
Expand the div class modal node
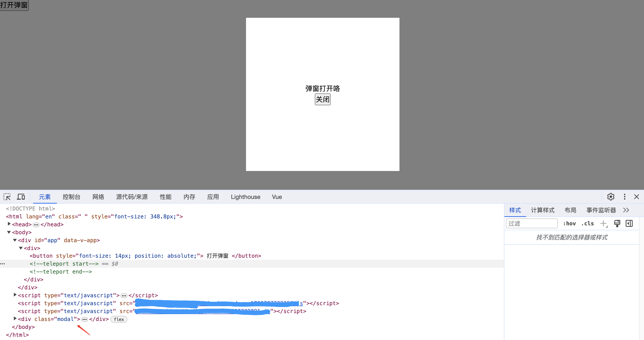click(15, 319)
